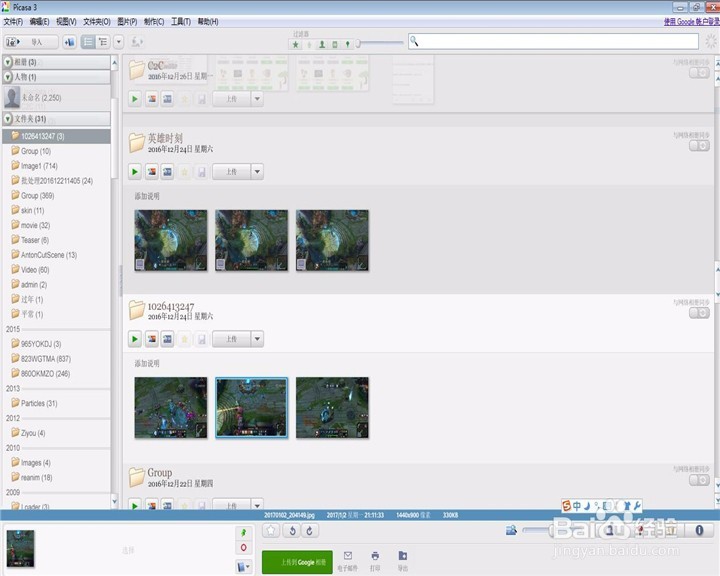
Task: Create movie presentation for 1026413247 folder
Action: (168, 339)
